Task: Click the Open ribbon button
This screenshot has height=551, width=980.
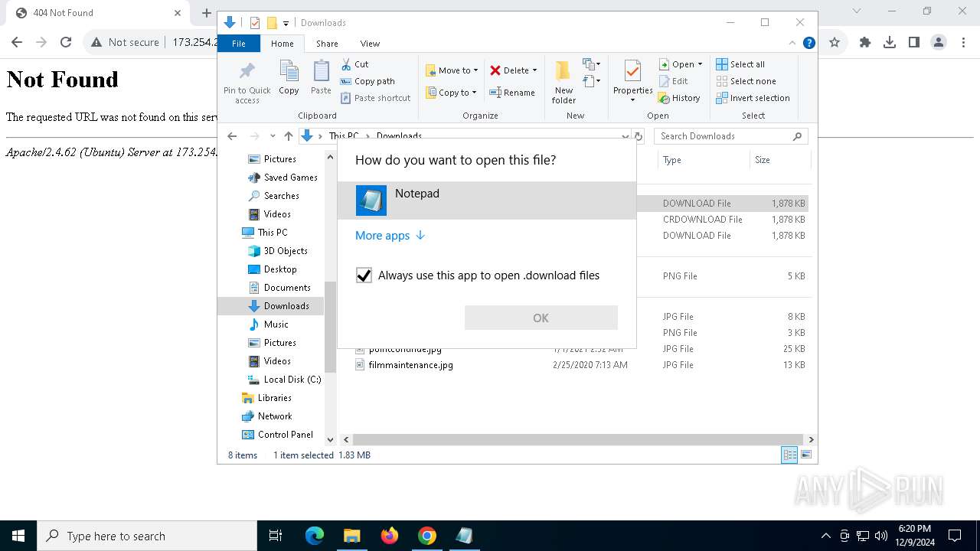Action: (681, 64)
